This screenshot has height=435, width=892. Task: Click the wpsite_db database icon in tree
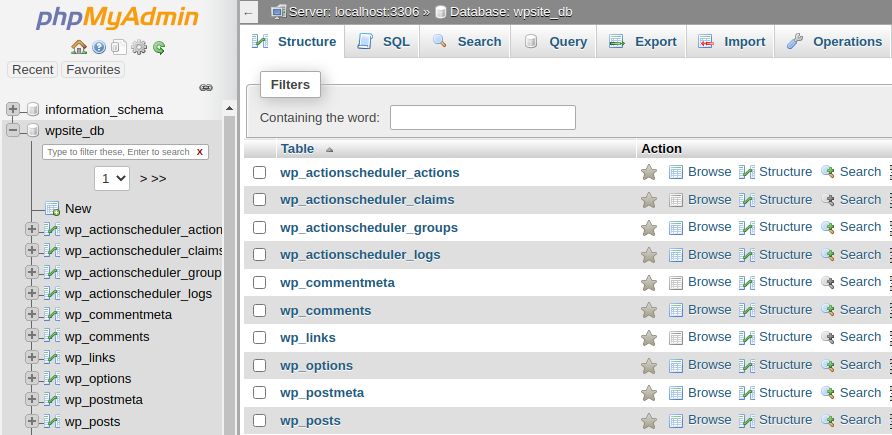(33, 131)
